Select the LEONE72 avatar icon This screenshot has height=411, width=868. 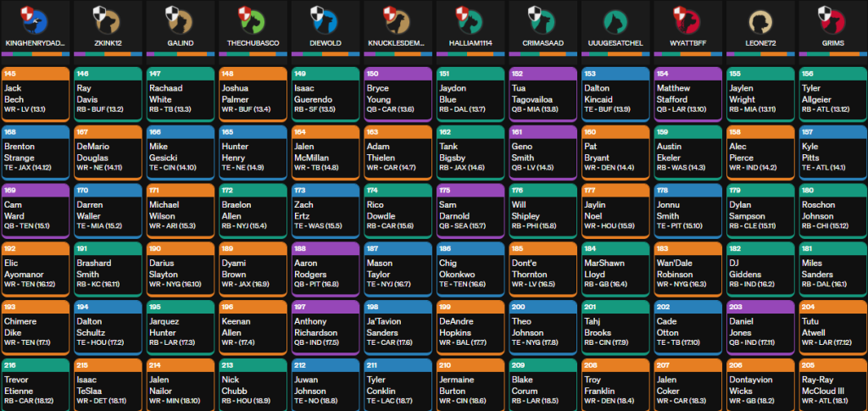click(759, 19)
